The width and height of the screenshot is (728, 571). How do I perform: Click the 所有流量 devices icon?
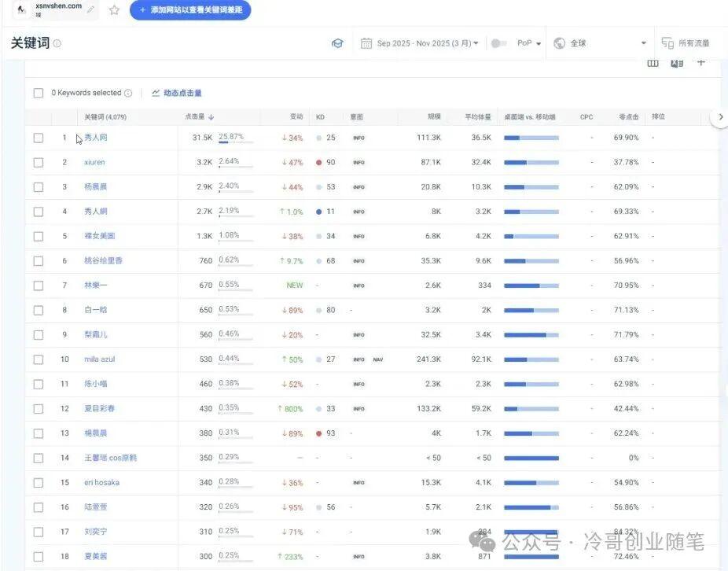click(667, 43)
